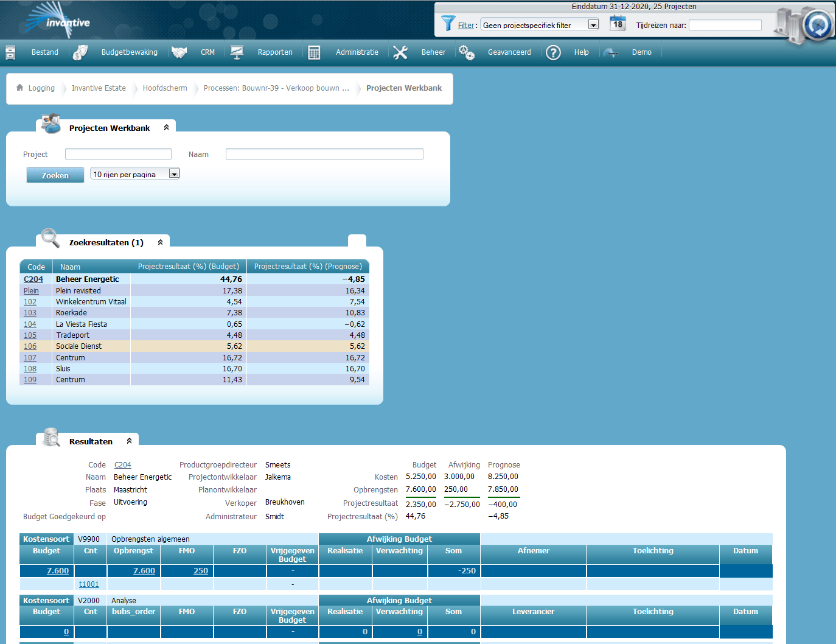Open the Bestand menu
Screen dimensions: 836x644
pyautogui.click(x=44, y=52)
